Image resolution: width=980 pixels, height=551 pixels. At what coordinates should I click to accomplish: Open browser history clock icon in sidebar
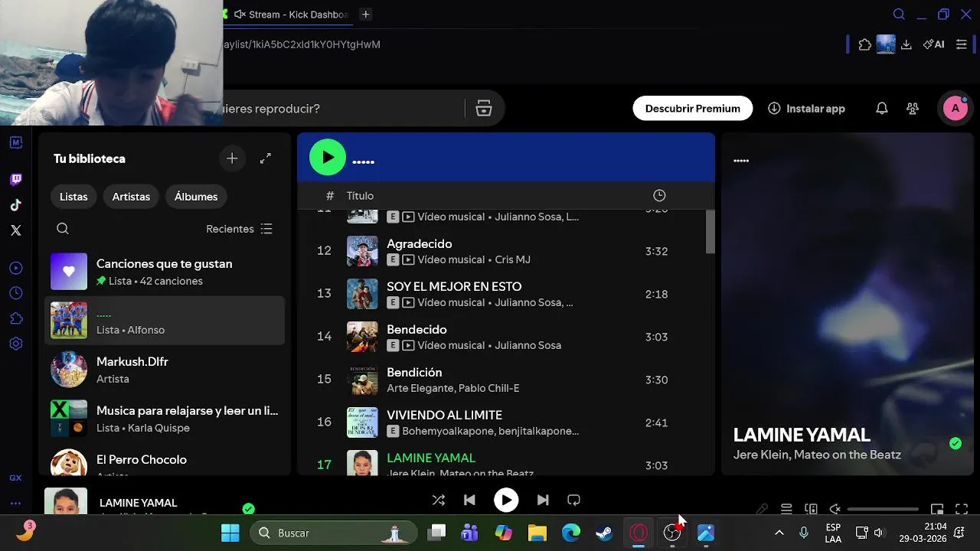coord(15,293)
